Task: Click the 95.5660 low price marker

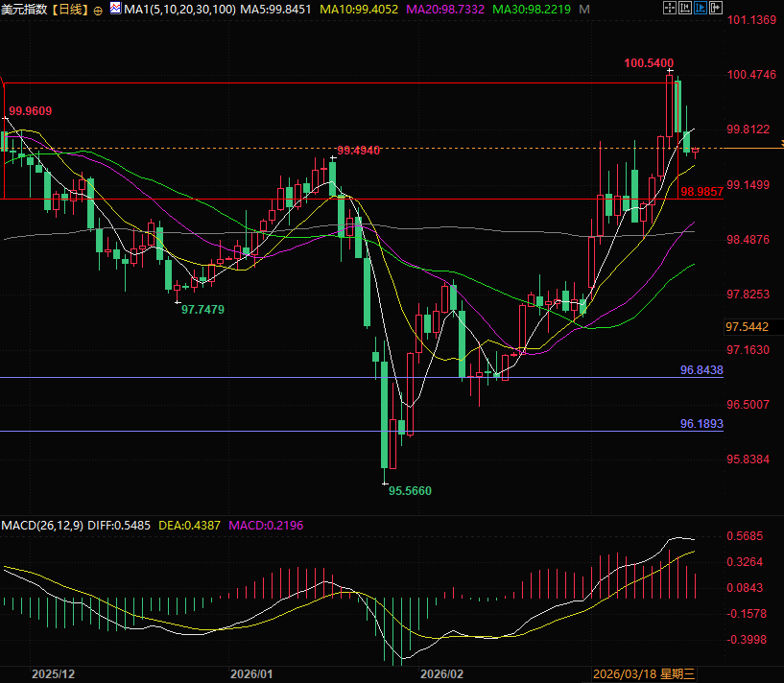Action: 410,490
